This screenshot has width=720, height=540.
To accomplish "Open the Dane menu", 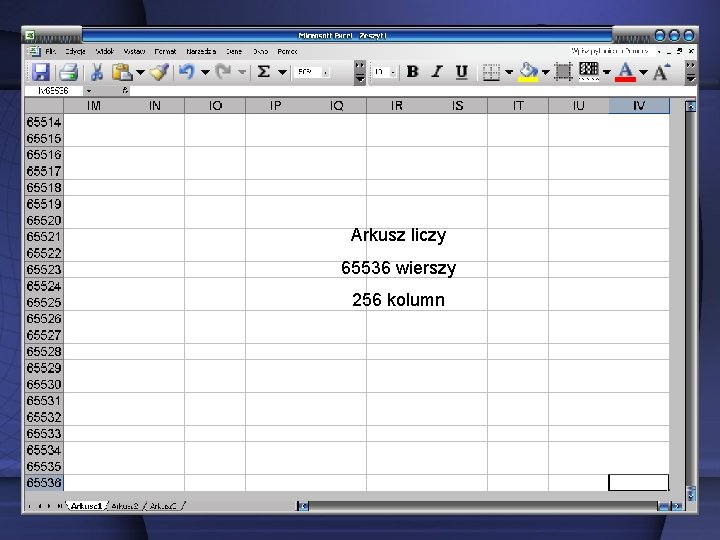I will (234, 51).
